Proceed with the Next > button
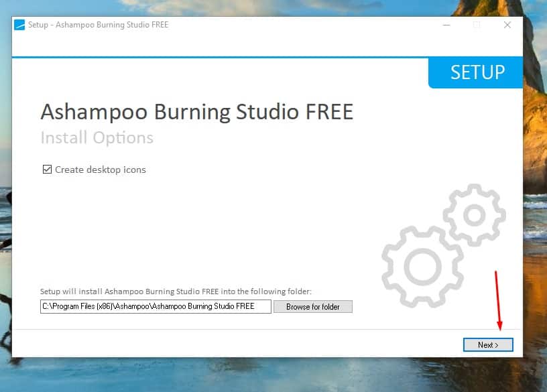The width and height of the screenshot is (547, 392). 488,344
